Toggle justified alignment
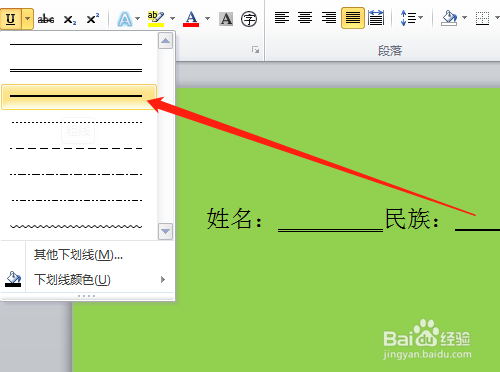The image size is (500, 372). [x=353, y=18]
